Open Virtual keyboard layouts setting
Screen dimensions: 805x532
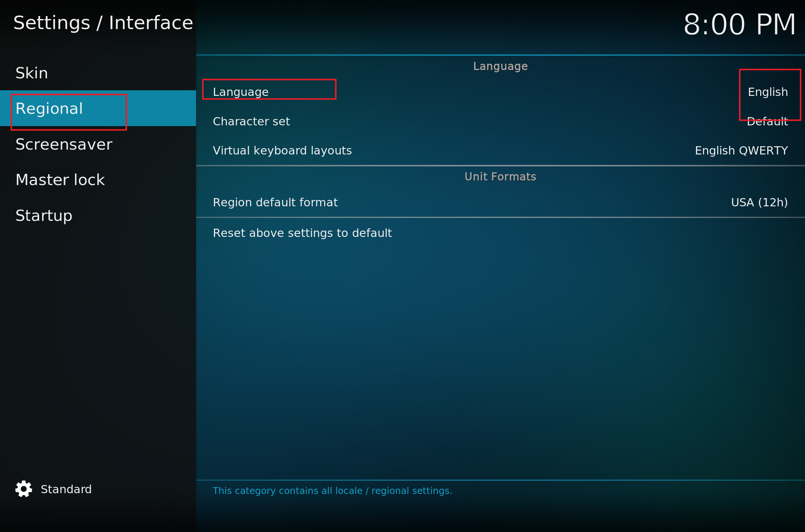(x=500, y=150)
